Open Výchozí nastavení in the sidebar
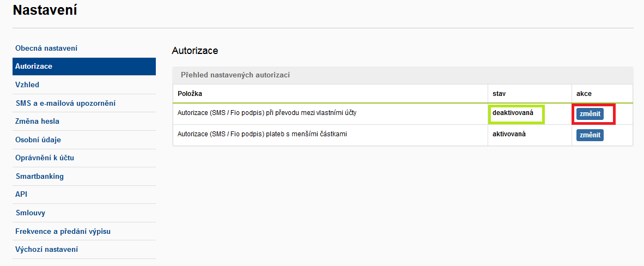 coord(84,250)
